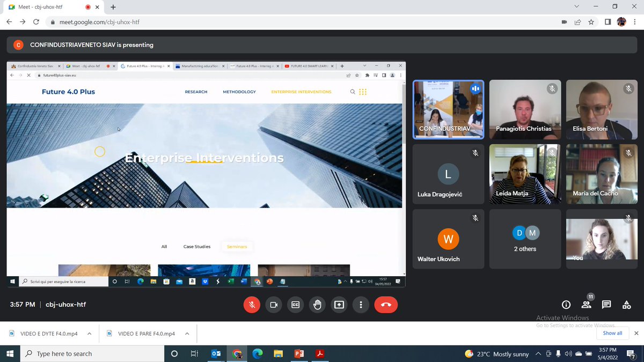Click the browser forward arrow
644x362 pixels.
pyautogui.click(x=23, y=22)
